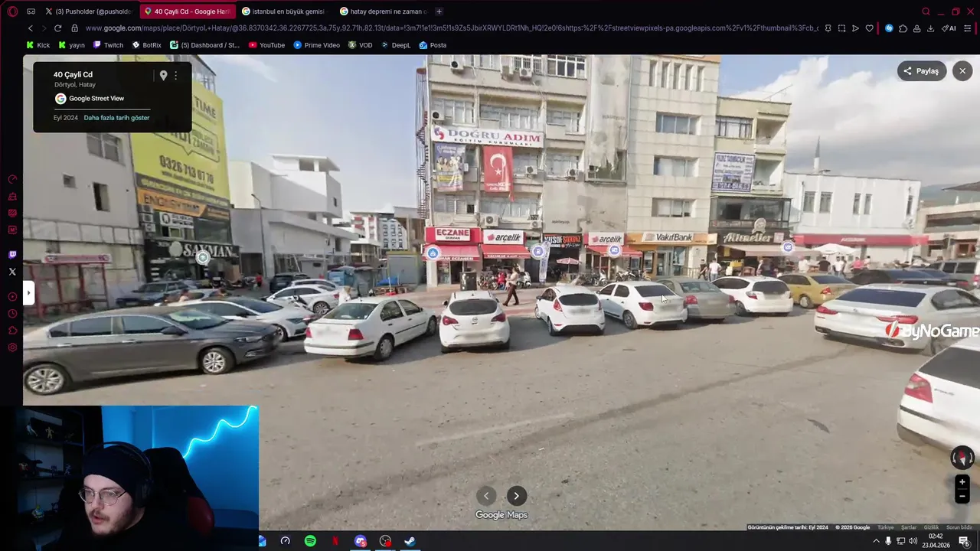
Task: Click the compass rotate control
Action: click(962, 458)
